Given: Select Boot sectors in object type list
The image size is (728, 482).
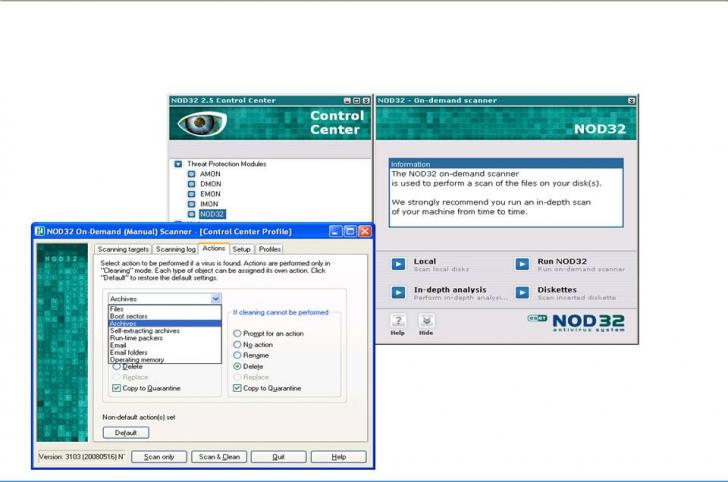Looking at the screenshot, I should pos(165,316).
